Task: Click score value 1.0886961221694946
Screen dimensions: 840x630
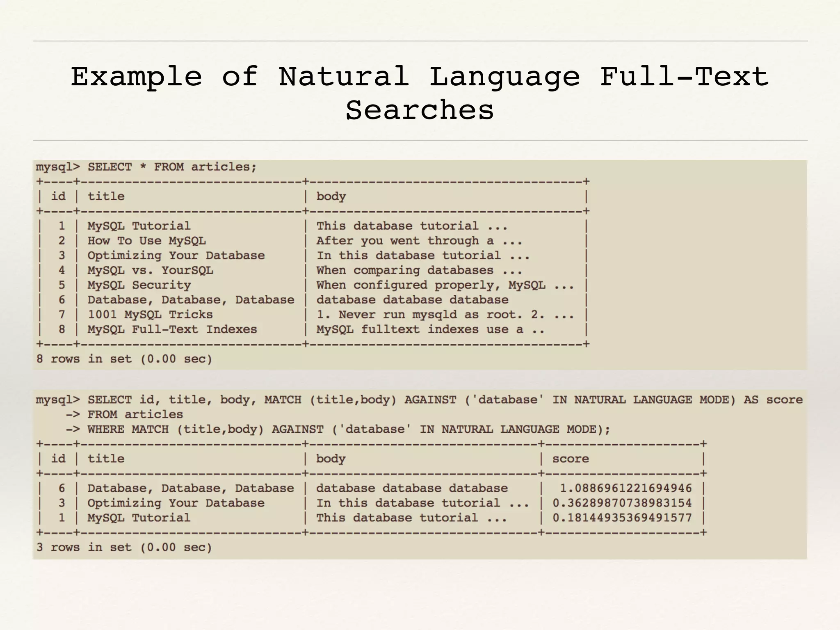Action: click(x=626, y=488)
